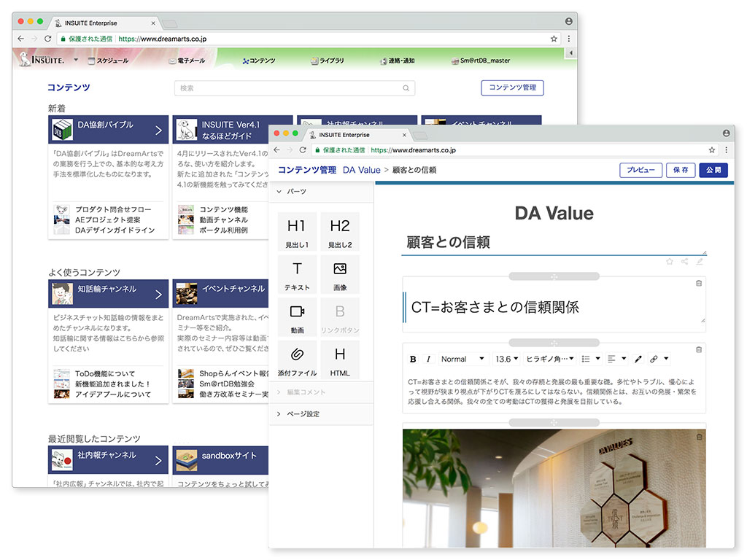
Task: Click the 顧客との信頼 title field
Action: pos(554,242)
